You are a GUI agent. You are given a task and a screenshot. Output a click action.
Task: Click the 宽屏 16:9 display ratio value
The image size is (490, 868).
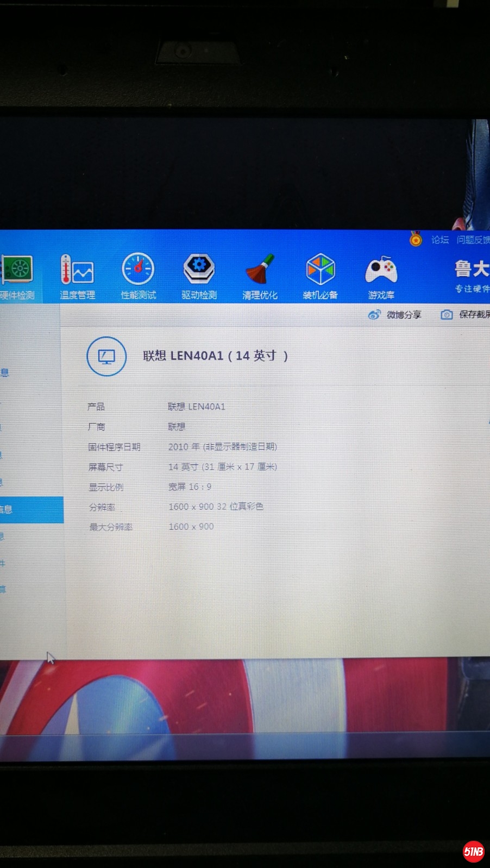pyautogui.click(x=190, y=487)
